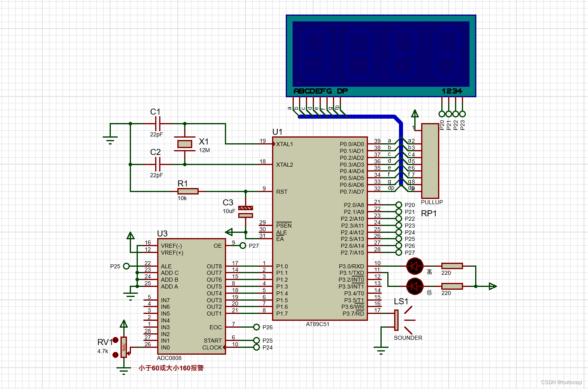Click the ADC0808 part label
The image size is (588, 389).
click(169, 358)
